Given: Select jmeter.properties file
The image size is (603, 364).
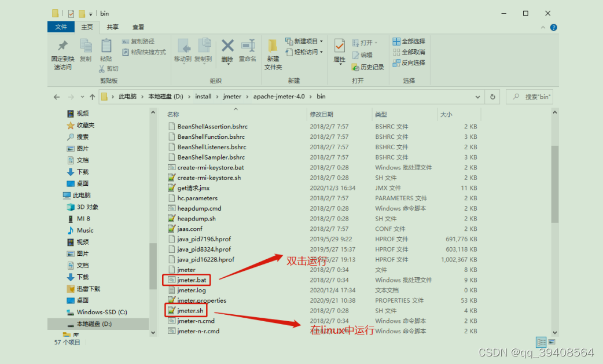Looking at the screenshot, I should 197,300.
